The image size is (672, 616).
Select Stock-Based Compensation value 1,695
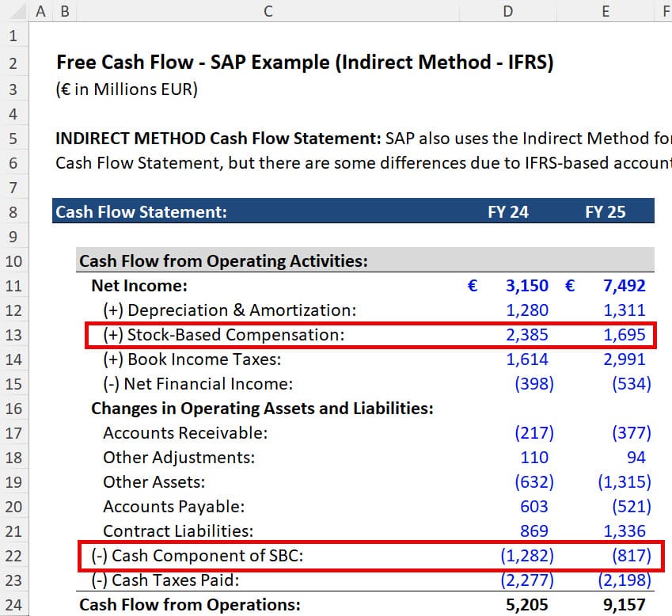pyautogui.click(x=624, y=335)
